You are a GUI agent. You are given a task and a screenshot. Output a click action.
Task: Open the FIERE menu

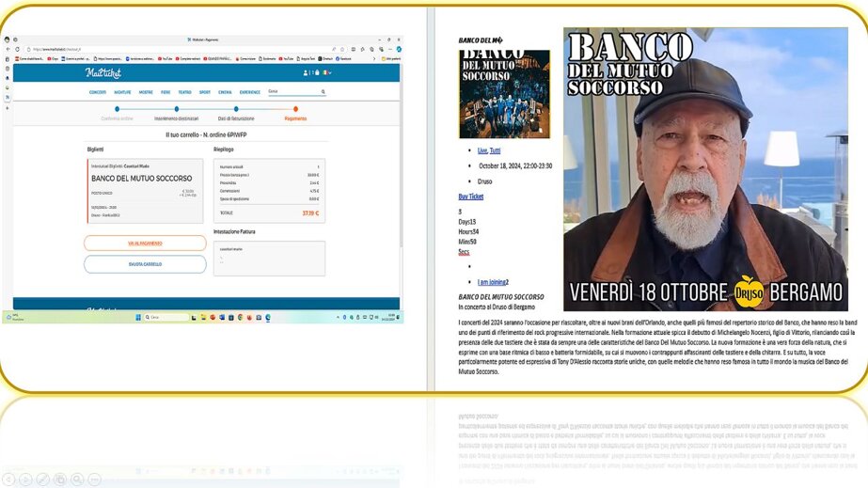(x=166, y=92)
